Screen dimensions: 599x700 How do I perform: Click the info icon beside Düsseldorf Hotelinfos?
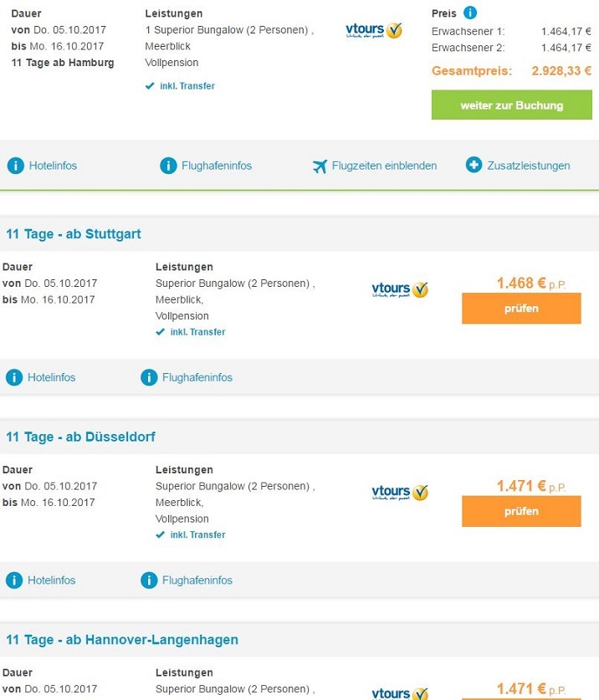point(13,580)
